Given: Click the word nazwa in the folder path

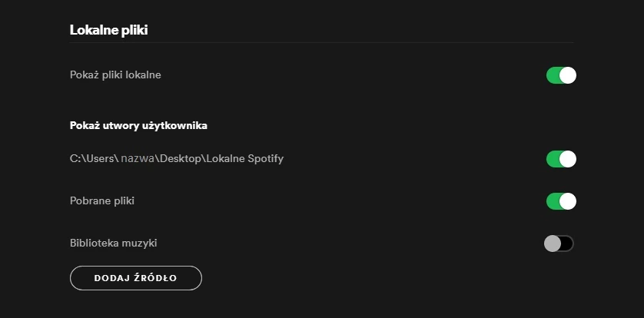Looking at the screenshot, I should (138, 159).
